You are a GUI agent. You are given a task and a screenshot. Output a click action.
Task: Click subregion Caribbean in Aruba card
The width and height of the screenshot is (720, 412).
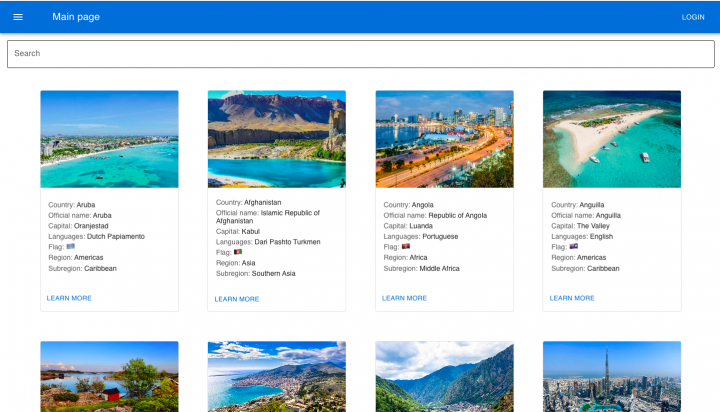(x=101, y=269)
